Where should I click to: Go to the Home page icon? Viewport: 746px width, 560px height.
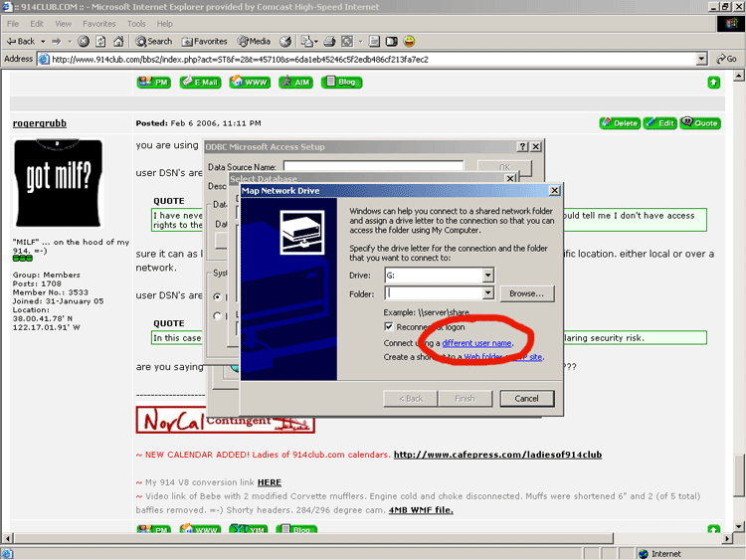coord(118,42)
